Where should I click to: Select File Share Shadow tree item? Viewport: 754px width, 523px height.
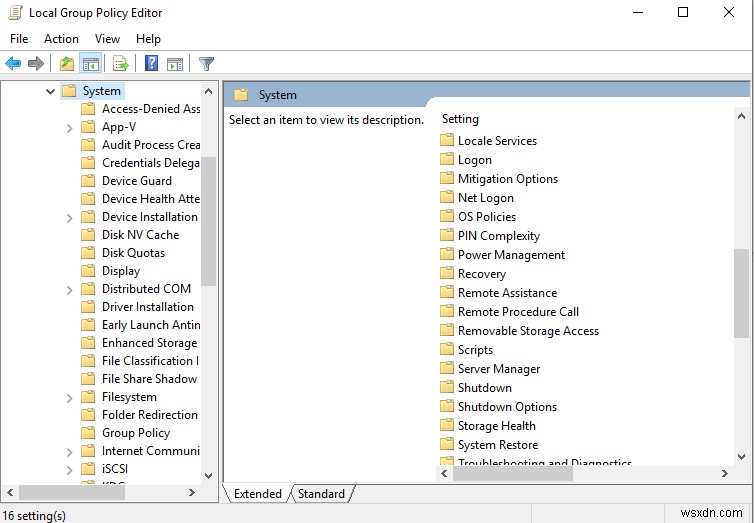(x=150, y=379)
